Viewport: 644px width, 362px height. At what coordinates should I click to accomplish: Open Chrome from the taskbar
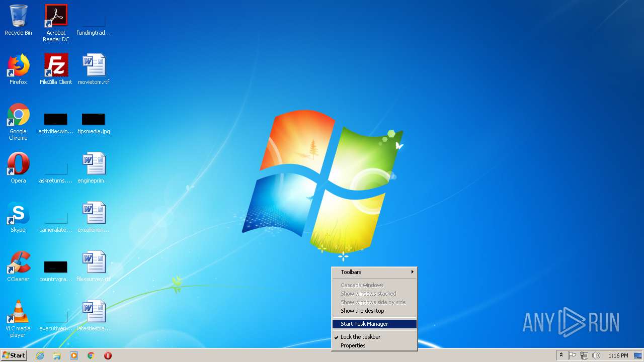[91, 355]
